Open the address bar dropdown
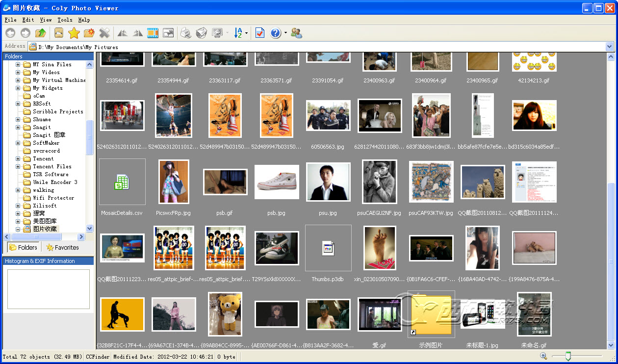 tap(610, 47)
